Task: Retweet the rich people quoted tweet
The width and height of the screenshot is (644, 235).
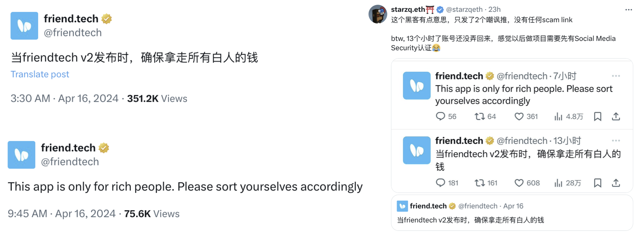Action: coord(480,116)
